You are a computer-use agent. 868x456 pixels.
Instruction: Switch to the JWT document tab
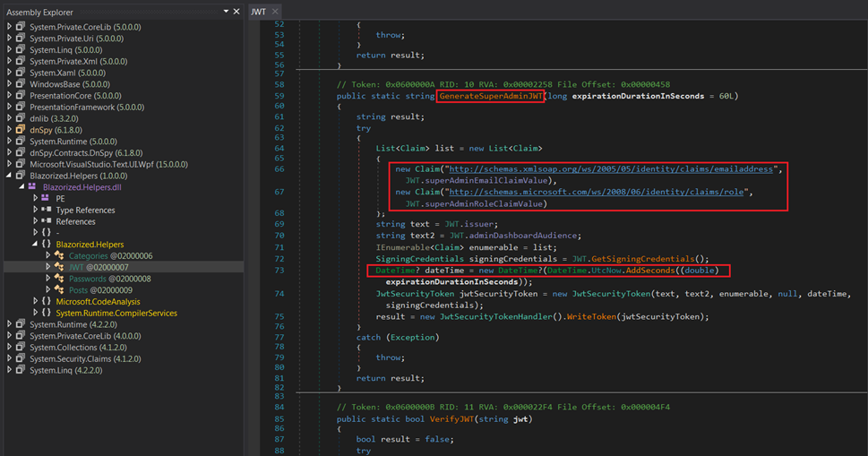click(258, 13)
